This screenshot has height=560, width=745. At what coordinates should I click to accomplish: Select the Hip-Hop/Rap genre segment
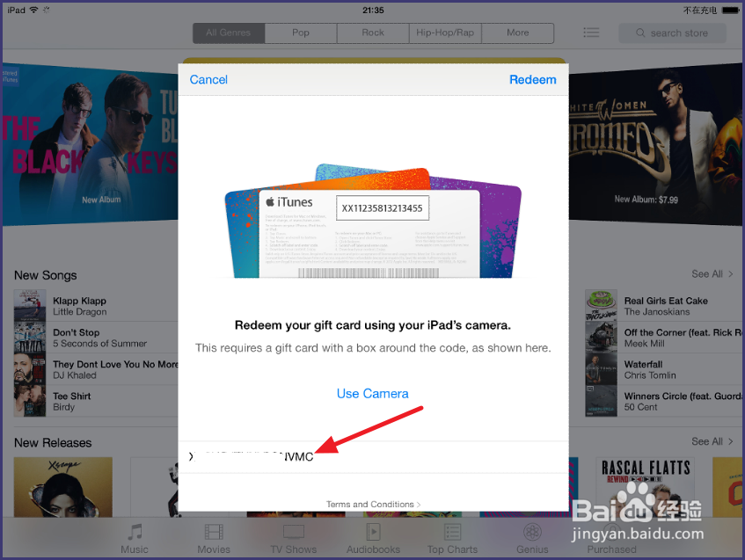[445, 33]
